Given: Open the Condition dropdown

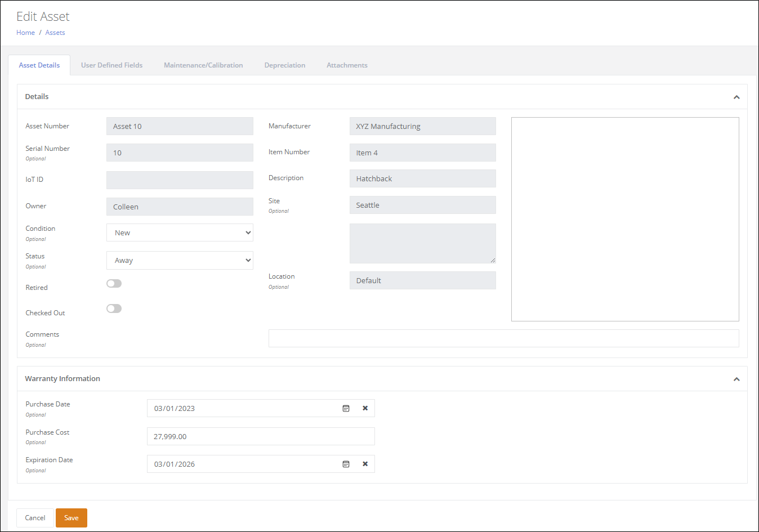Looking at the screenshot, I should [180, 233].
